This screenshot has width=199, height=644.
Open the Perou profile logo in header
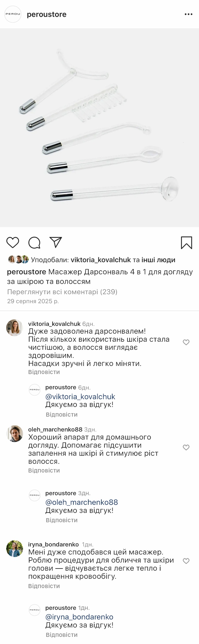click(x=13, y=14)
